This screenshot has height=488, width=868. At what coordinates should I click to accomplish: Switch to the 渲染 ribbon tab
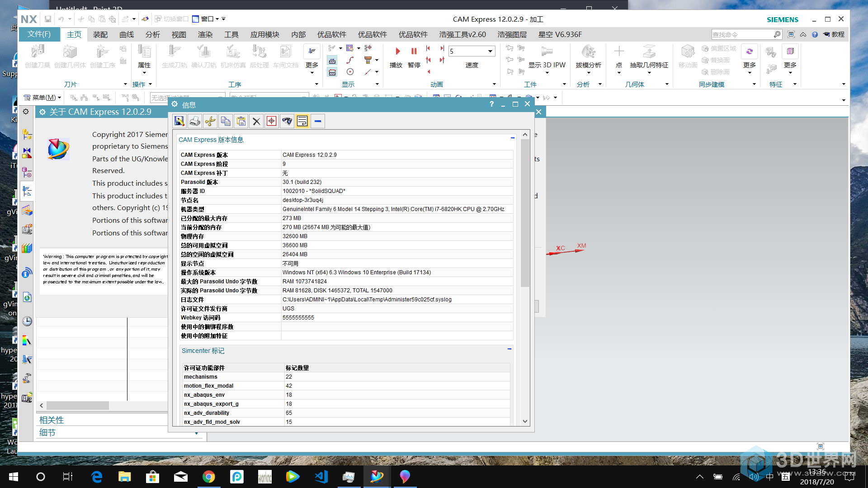click(205, 34)
